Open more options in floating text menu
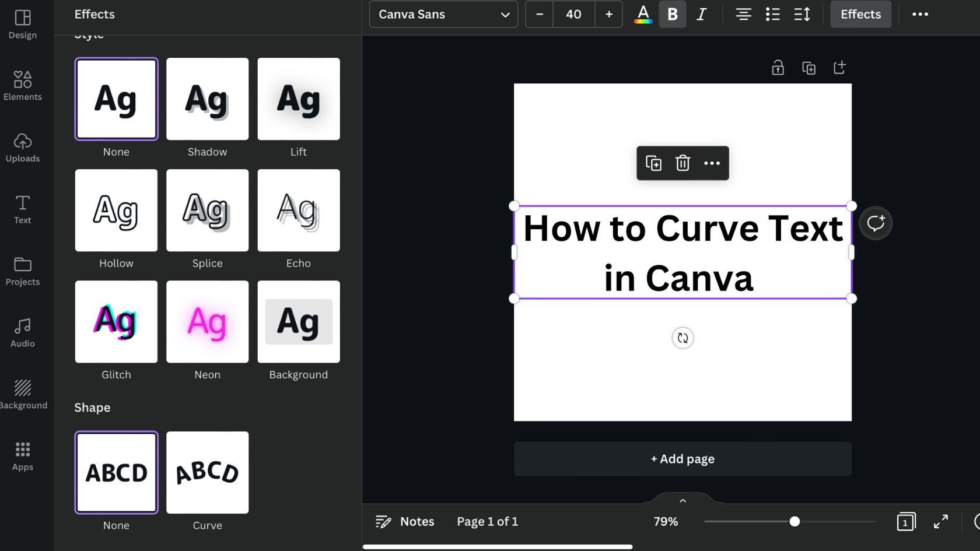Image resolution: width=980 pixels, height=551 pixels. tap(712, 163)
